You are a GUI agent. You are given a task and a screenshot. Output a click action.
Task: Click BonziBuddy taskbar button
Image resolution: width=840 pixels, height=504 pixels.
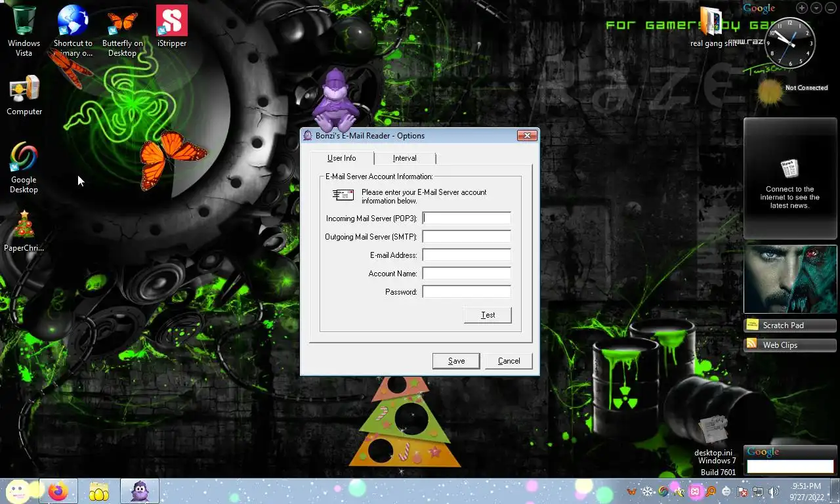[x=139, y=491]
